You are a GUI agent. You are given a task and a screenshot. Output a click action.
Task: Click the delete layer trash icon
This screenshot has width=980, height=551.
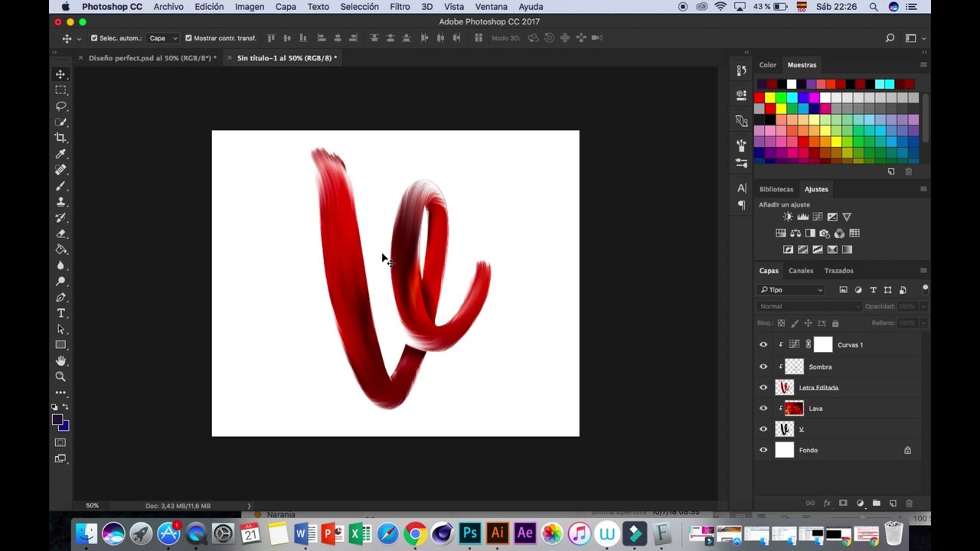pyautogui.click(x=910, y=503)
